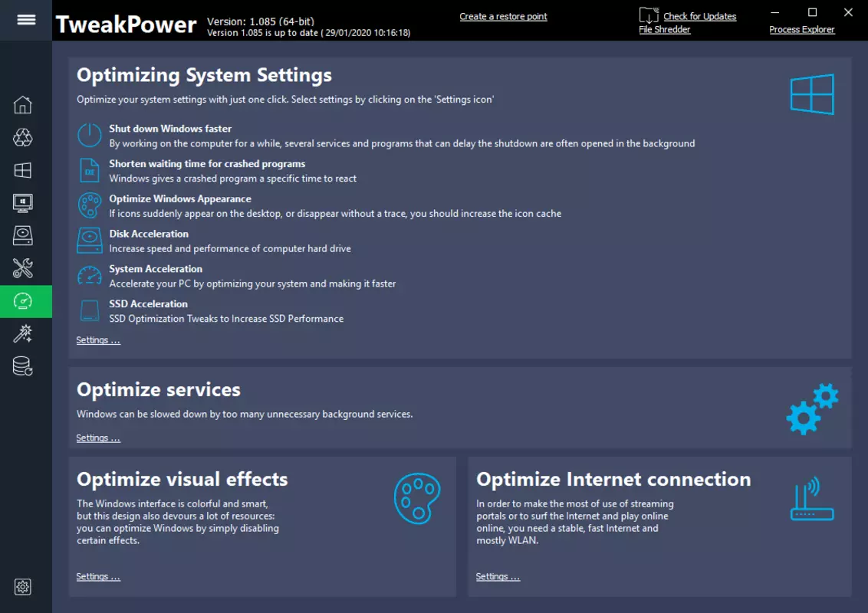Open Settings link in Optimize services

coord(98,438)
